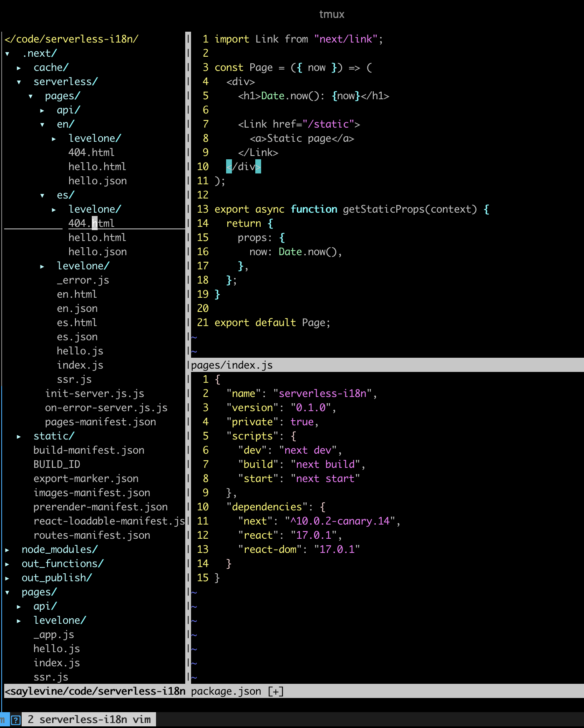Screen dimensions: 584x728
Task: Collapse the es/ directory arrow
Action: pos(42,196)
